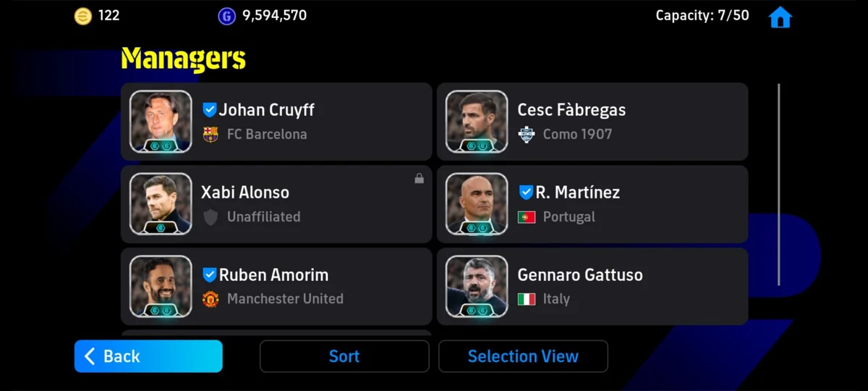Image resolution: width=868 pixels, height=391 pixels.
Task: Go back with the Back button
Action: 148,356
